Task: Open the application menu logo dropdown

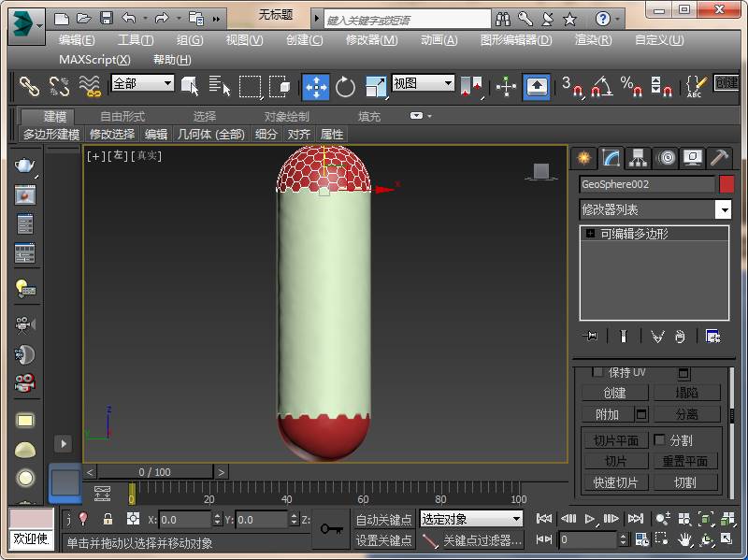Action: point(26,25)
